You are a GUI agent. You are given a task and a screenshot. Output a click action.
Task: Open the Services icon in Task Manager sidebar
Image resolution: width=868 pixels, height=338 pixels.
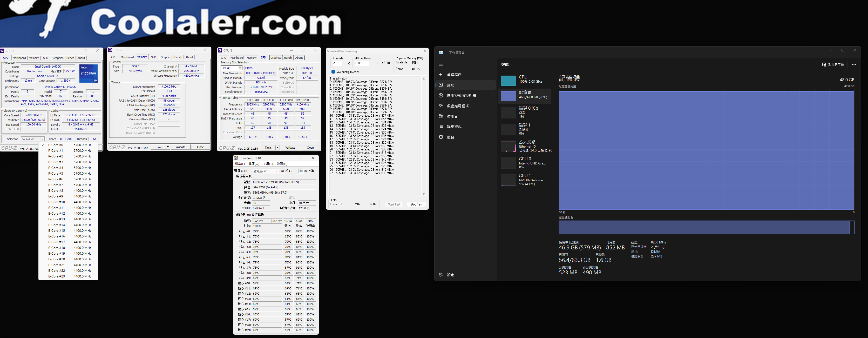coord(441,137)
